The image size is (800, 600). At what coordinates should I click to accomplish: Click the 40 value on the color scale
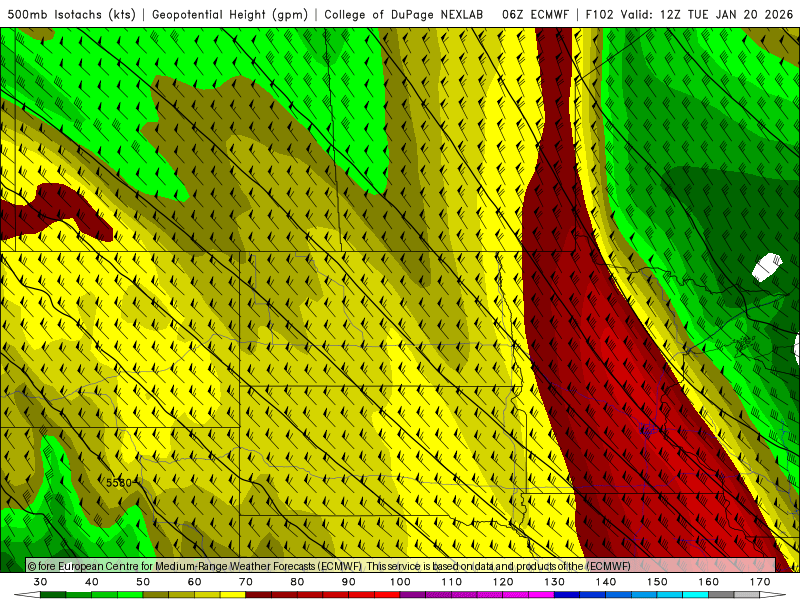click(91, 582)
